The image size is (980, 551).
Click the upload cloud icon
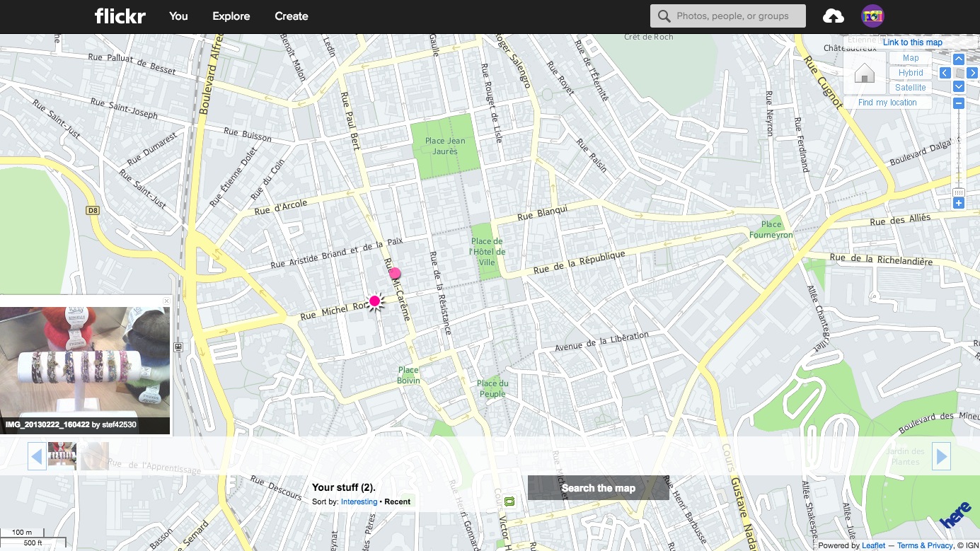coord(833,16)
